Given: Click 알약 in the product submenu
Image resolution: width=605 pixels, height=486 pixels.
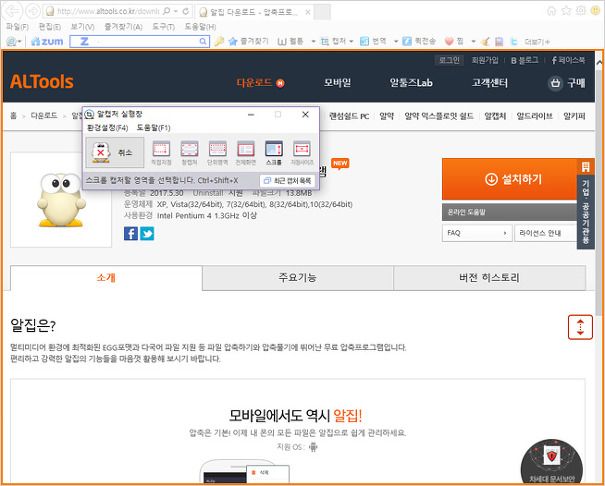Looking at the screenshot, I should [387, 116].
